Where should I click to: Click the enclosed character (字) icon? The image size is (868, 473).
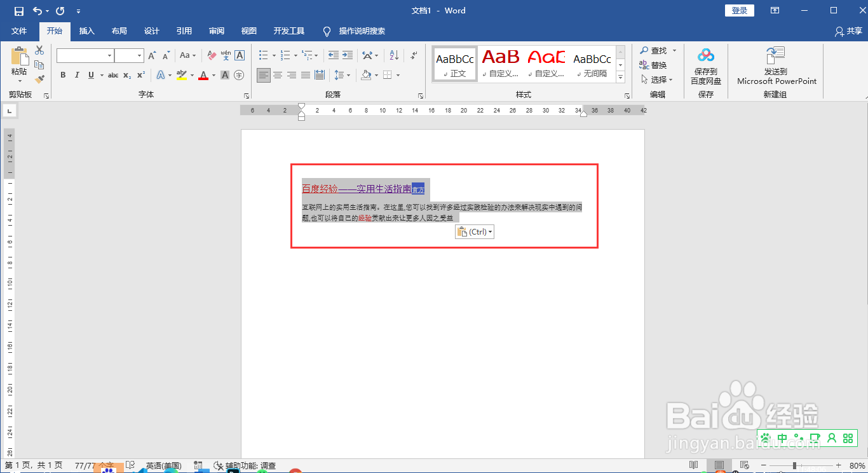click(x=239, y=75)
